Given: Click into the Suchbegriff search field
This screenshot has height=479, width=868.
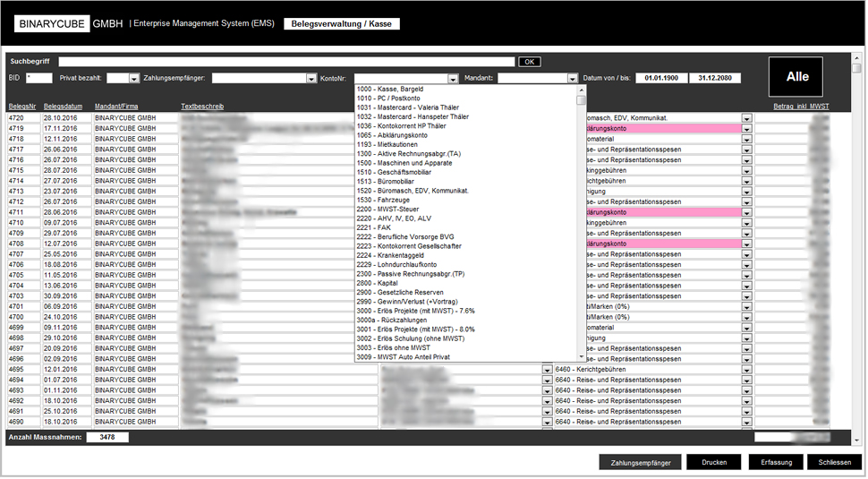Looking at the screenshot, I should 286,62.
